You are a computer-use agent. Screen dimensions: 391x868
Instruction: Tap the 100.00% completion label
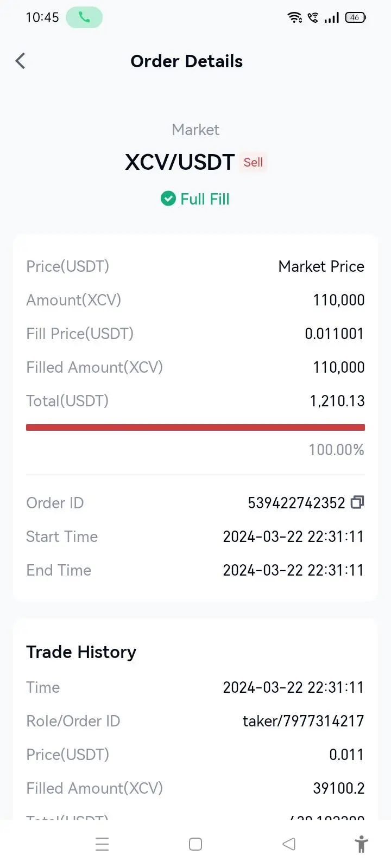coord(337,450)
